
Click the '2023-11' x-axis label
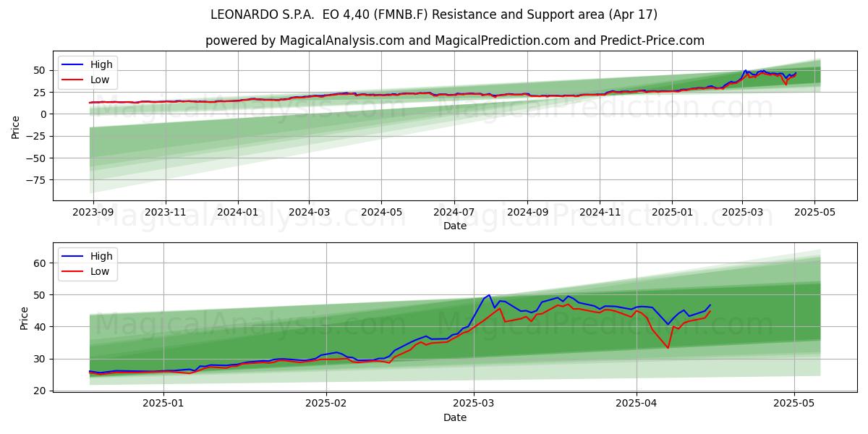[x=166, y=213]
